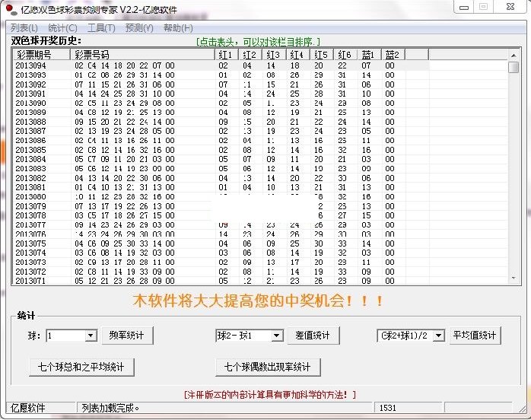Click the 频率统计 button
531x420 pixels.
tap(129, 336)
